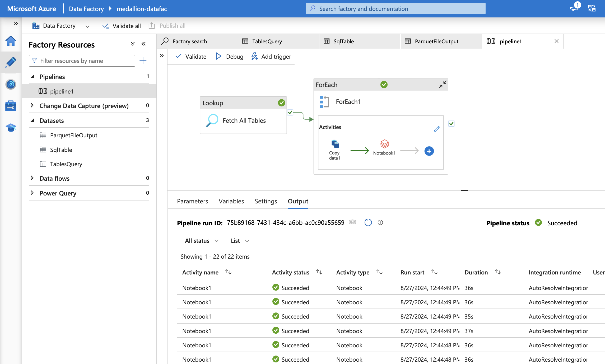Copy the pipeline run ID
The image size is (605, 364).
352,222
